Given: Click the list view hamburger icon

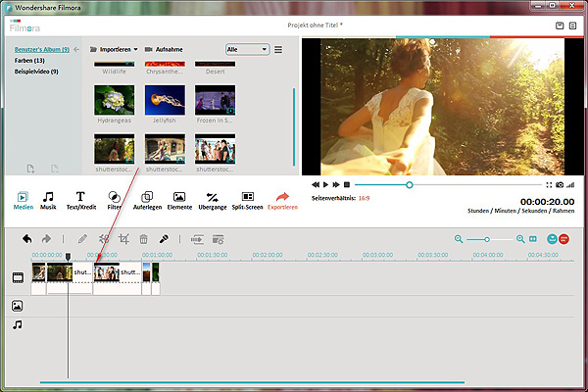Looking at the screenshot, I should click(278, 50).
